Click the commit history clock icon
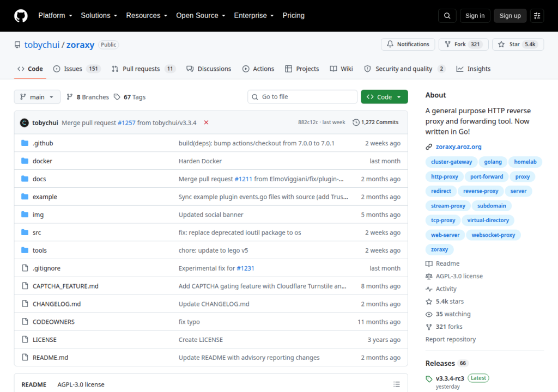 tap(356, 122)
